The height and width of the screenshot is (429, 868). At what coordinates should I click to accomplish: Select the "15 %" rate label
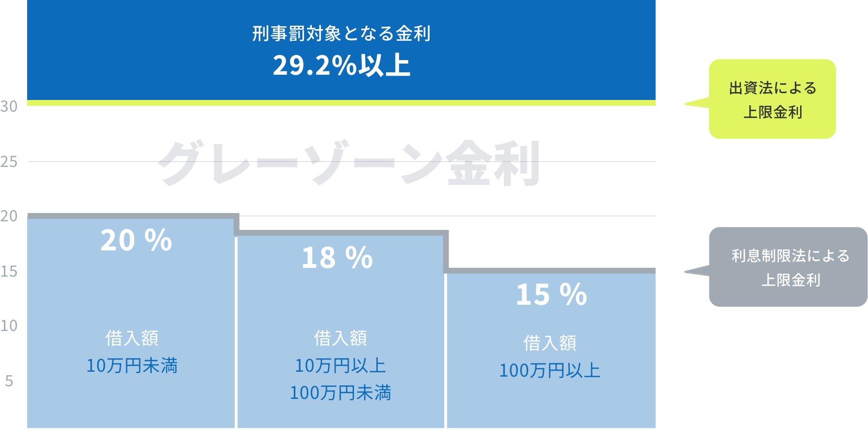coord(551,294)
